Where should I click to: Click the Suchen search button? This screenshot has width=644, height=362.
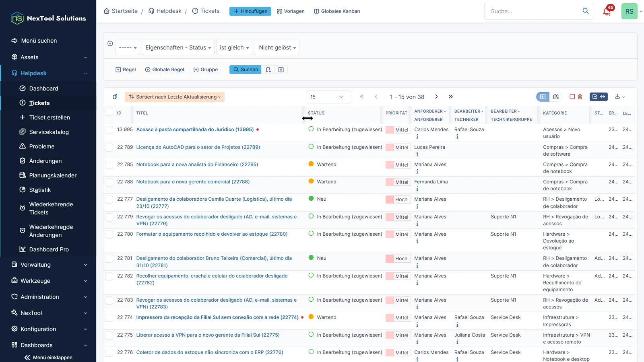click(x=246, y=70)
